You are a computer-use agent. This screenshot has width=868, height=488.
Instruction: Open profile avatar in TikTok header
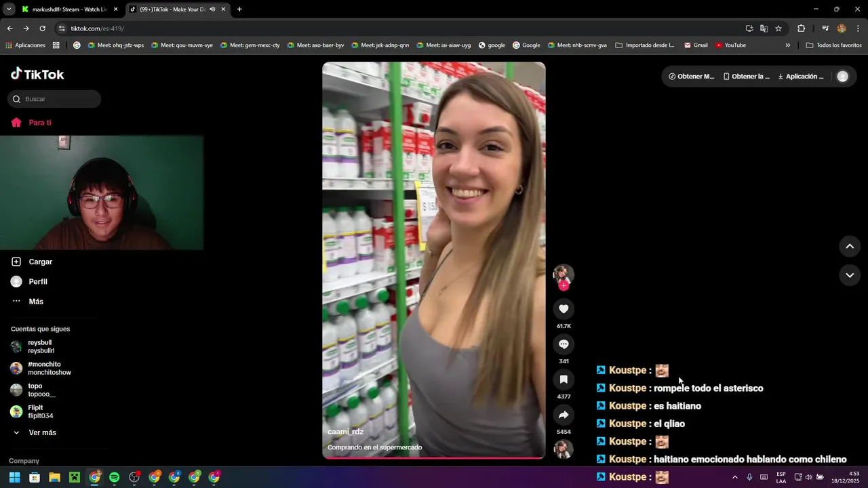[x=843, y=77]
